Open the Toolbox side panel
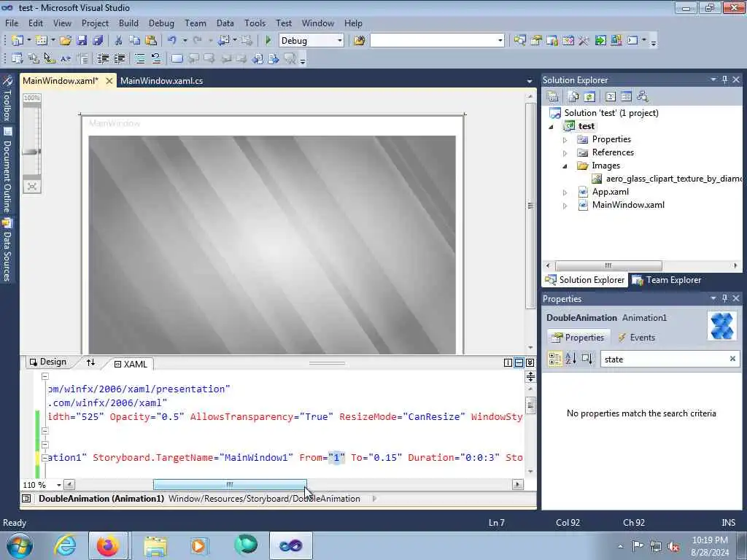The width and height of the screenshot is (747, 560). (7, 98)
